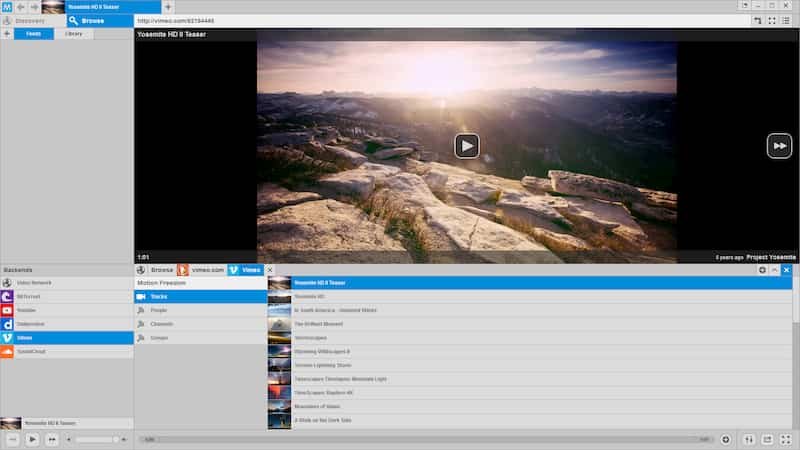The width and height of the screenshot is (800, 450).
Task: Select the Yosemite HD track row
Action: (530, 296)
